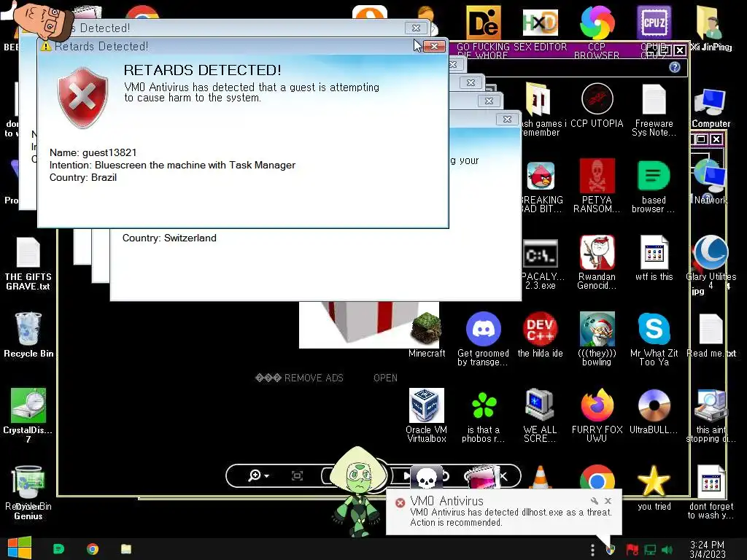Click the skull icon in the viewer toolbar
Viewport: 747px width, 560px height.
426,477
